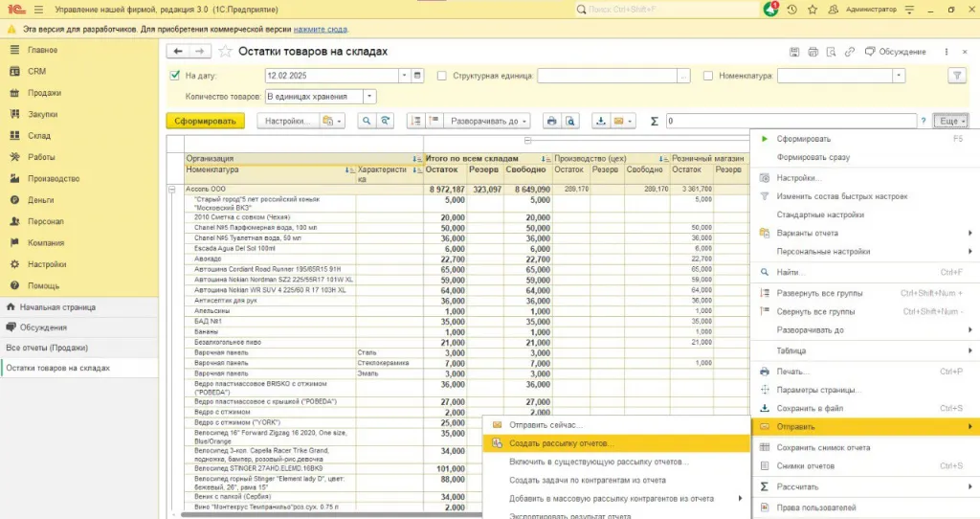Click the favorites star next to report title

[225, 52]
